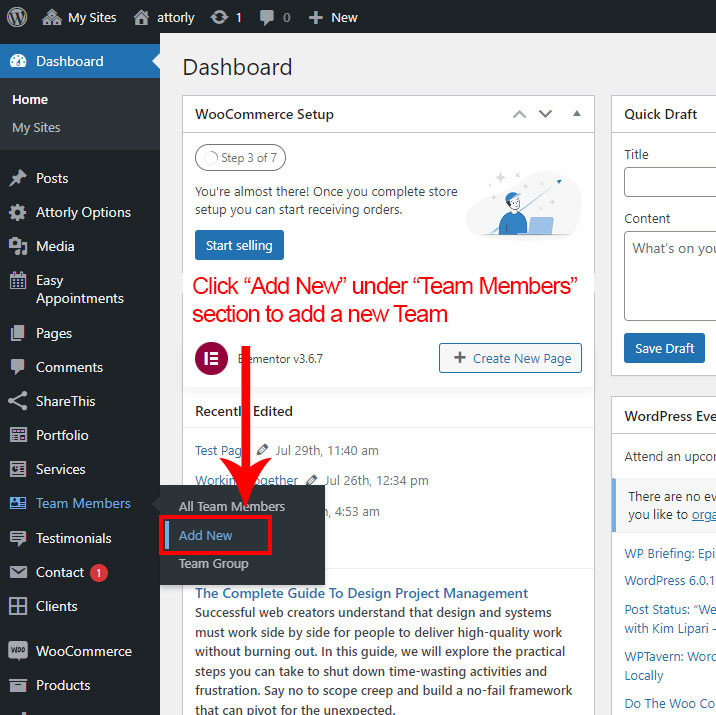The width and height of the screenshot is (716, 715).
Task: Move WooCommerce Setup widget up
Action: pos(519,114)
